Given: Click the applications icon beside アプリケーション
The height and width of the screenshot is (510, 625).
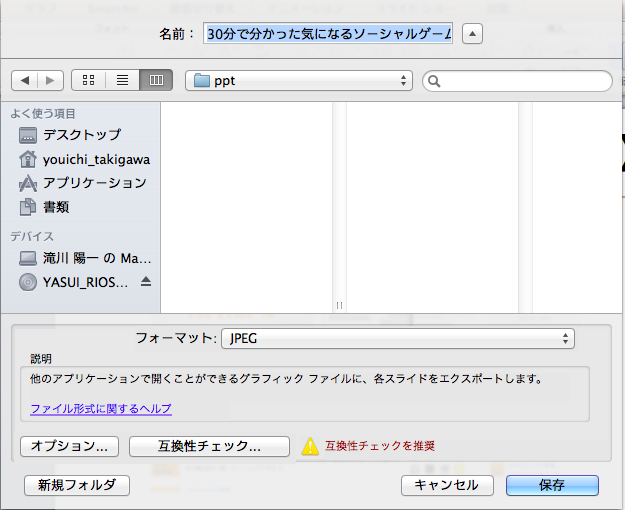Looking at the screenshot, I should point(28,183).
